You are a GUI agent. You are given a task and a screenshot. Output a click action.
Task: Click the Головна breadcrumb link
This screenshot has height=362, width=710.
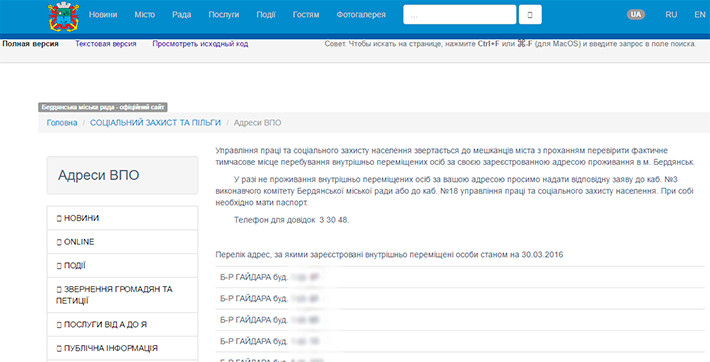[x=62, y=123]
